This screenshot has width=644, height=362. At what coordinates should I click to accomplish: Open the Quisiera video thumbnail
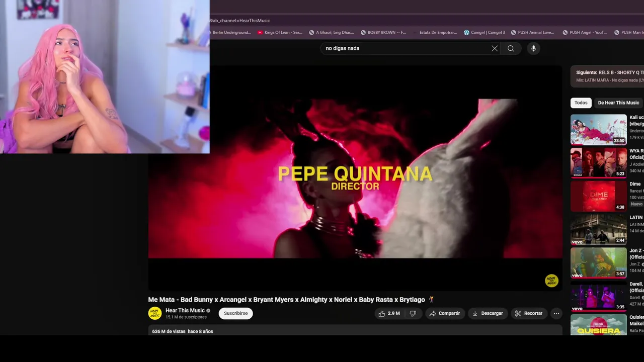click(598, 325)
